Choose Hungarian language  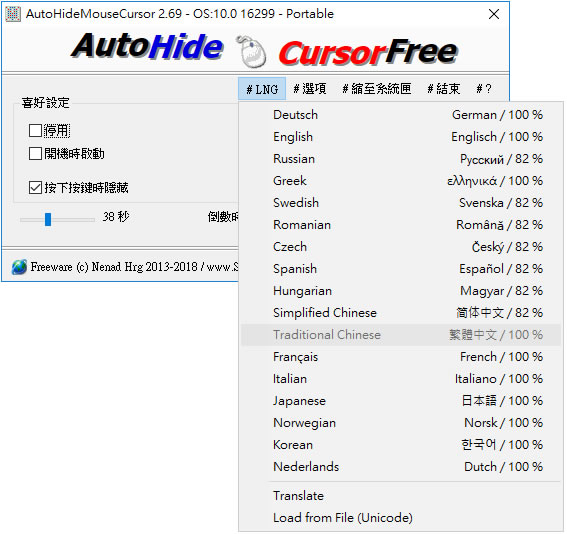point(401,291)
